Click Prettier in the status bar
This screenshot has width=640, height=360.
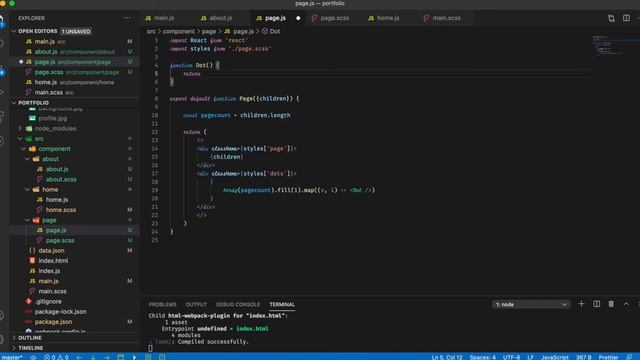coord(608,357)
